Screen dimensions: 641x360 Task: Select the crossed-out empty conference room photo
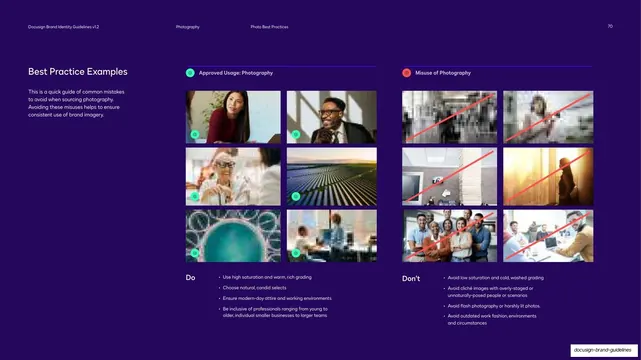[x=449, y=177]
